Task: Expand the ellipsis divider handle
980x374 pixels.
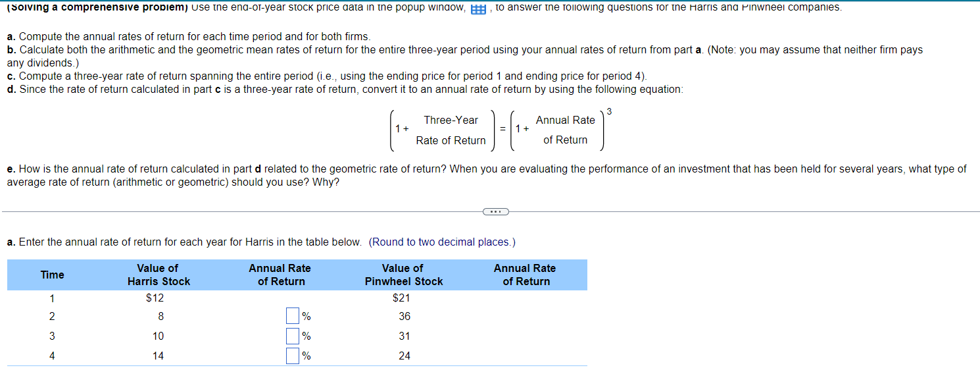Action: [495, 211]
